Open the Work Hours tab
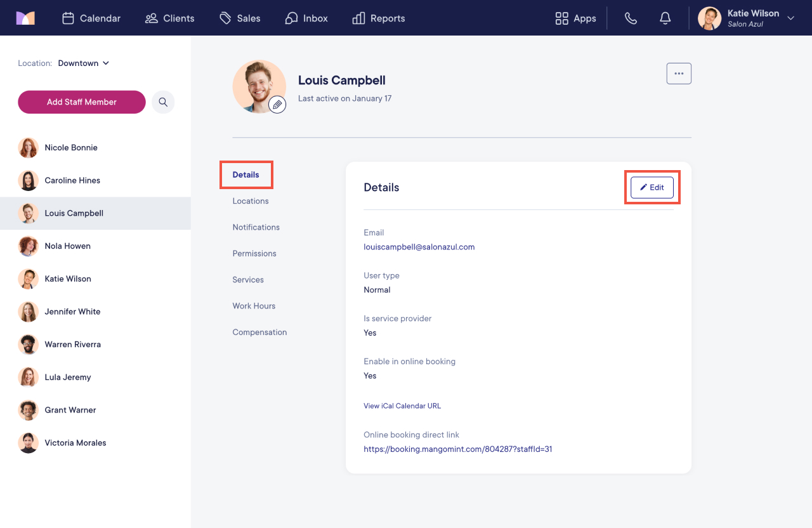The width and height of the screenshot is (812, 528). tap(254, 306)
